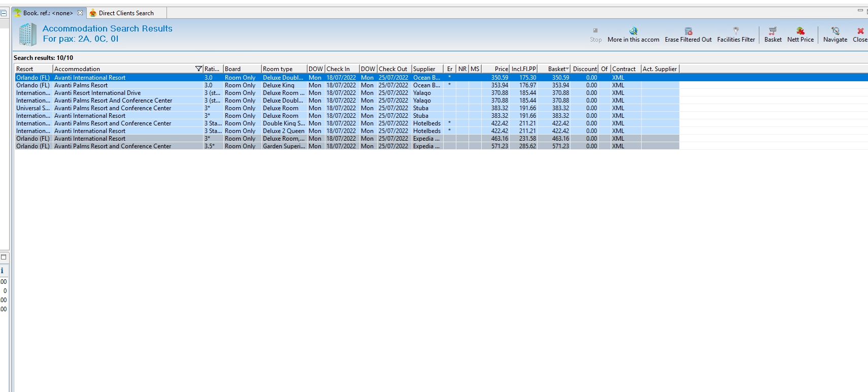Switch to the Direct Clients Search tab
The height and width of the screenshot is (392, 868).
click(126, 13)
